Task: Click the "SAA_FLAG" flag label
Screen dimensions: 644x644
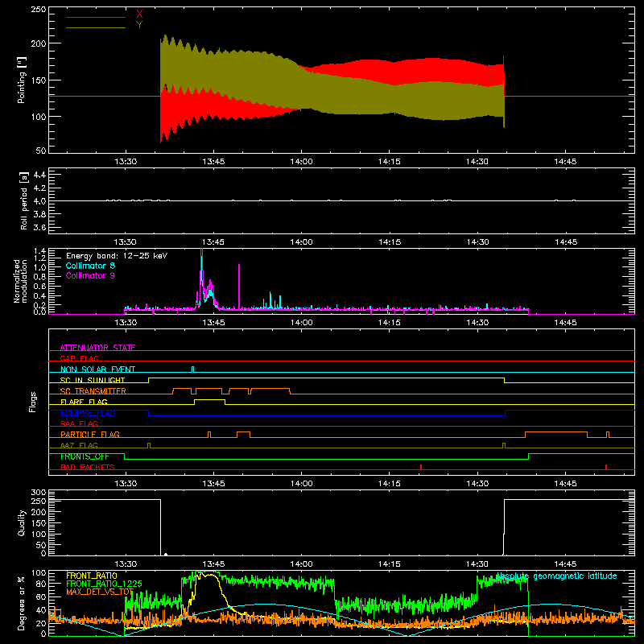Action: coord(79,423)
